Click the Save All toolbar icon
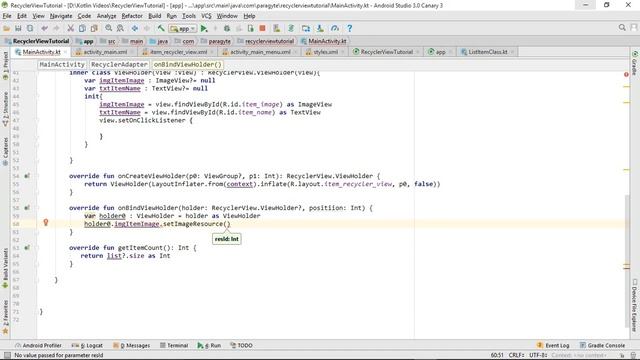This screenshot has height=360, width=640. click(x=18, y=28)
